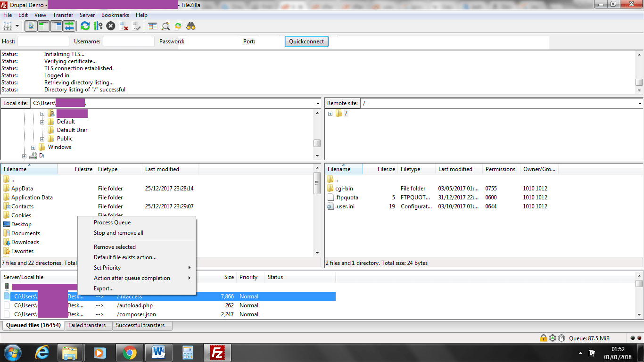Expand the Windows folder tree node
The height and width of the screenshot is (362, 644).
[34, 148]
